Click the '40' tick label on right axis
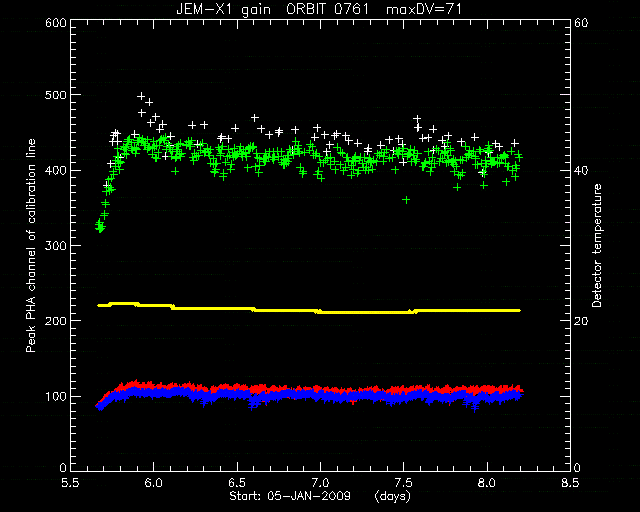Screen dimensions: 640x512 click(581, 171)
